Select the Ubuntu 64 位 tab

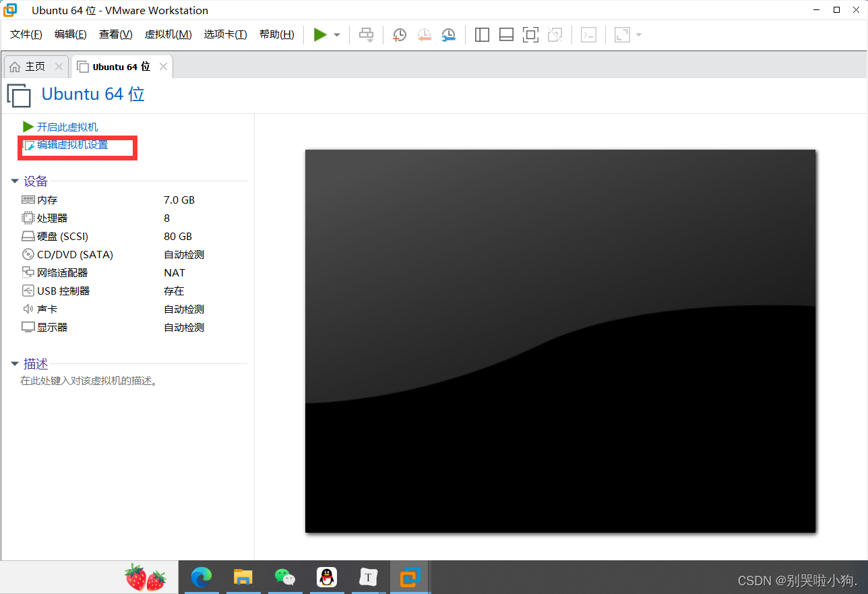click(x=121, y=67)
